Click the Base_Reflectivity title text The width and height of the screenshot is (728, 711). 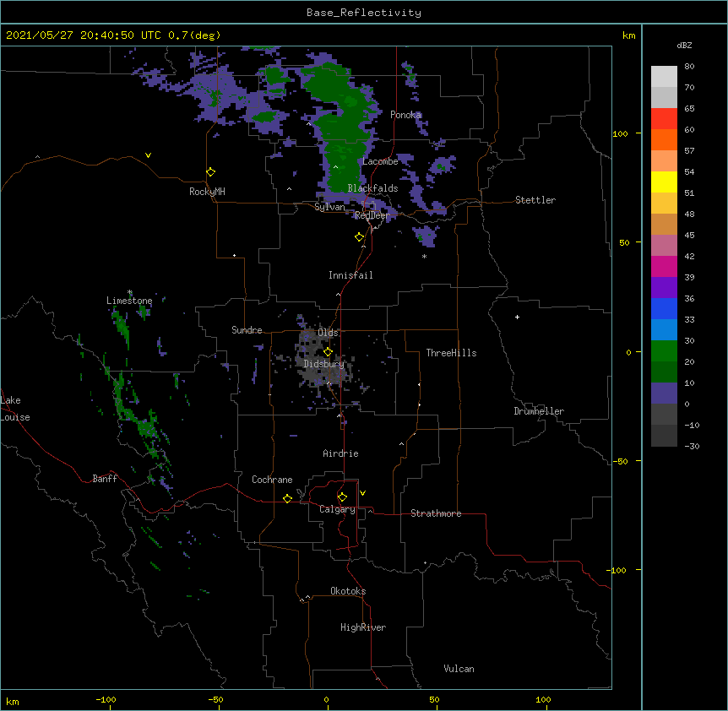364,13
